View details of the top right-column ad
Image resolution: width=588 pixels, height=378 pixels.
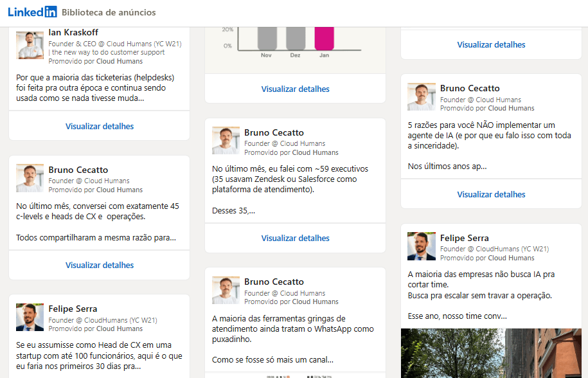[x=491, y=44]
